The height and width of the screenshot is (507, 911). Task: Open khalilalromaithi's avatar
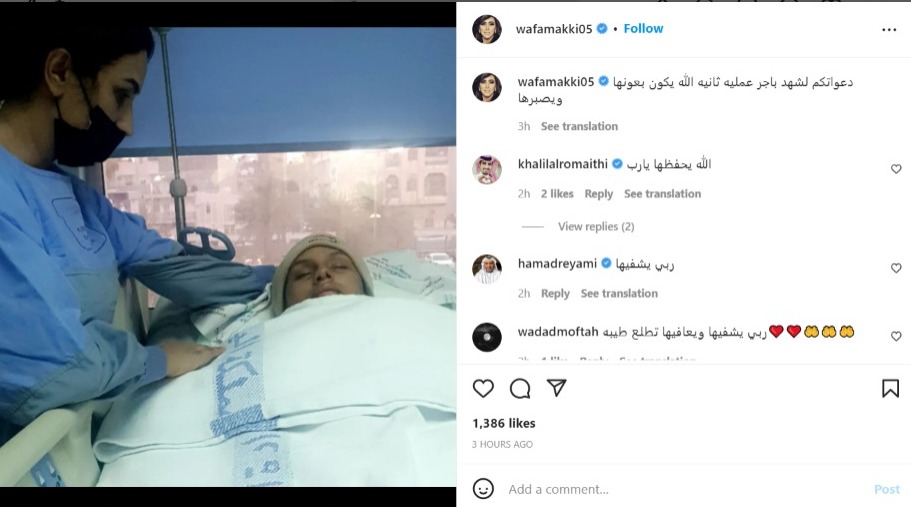click(486, 169)
